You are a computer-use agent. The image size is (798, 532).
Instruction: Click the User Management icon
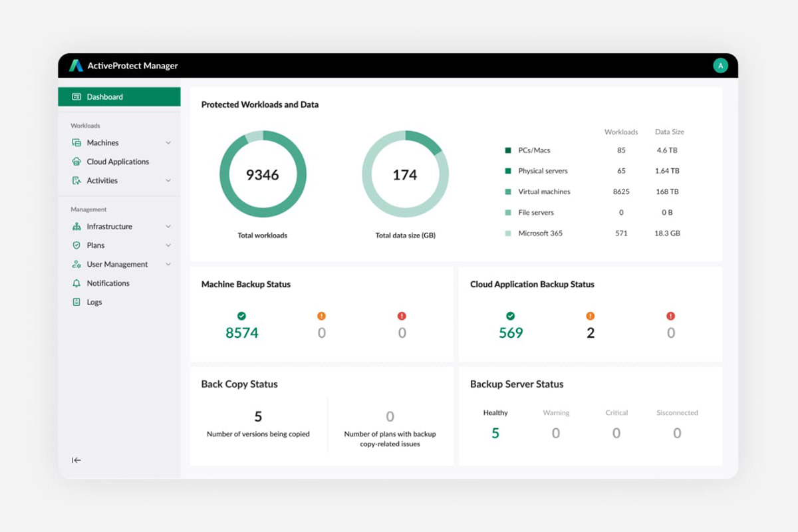pyautogui.click(x=75, y=264)
